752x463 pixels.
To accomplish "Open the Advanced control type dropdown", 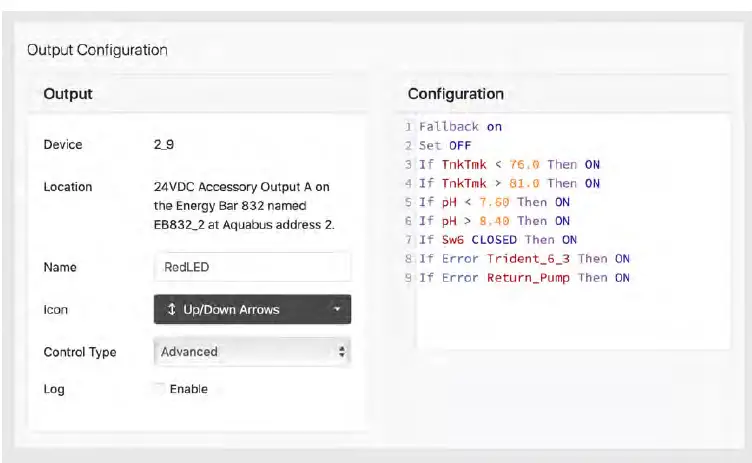I will click(x=252, y=352).
